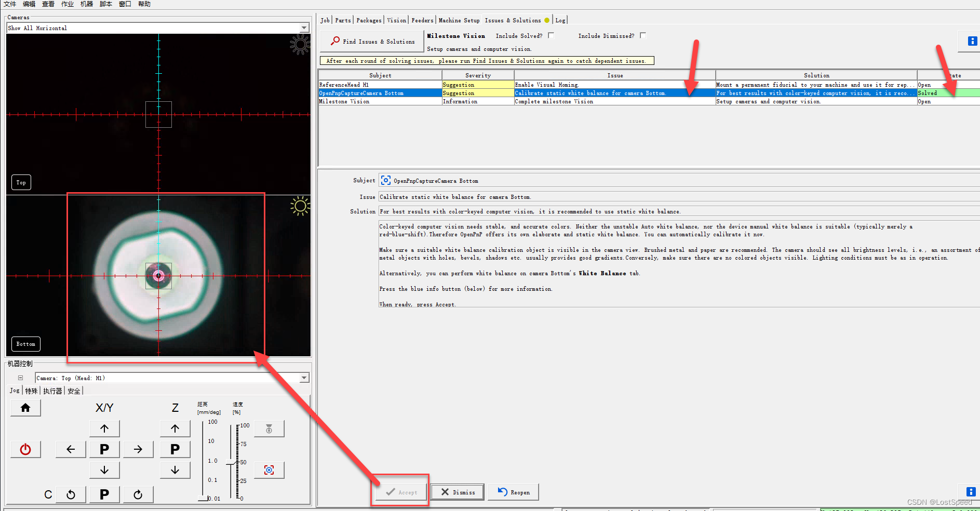Click the Home machine button
Image resolution: width=980 pixels, height=511 pixels.
pyautogui.click(x=25, y=408)
